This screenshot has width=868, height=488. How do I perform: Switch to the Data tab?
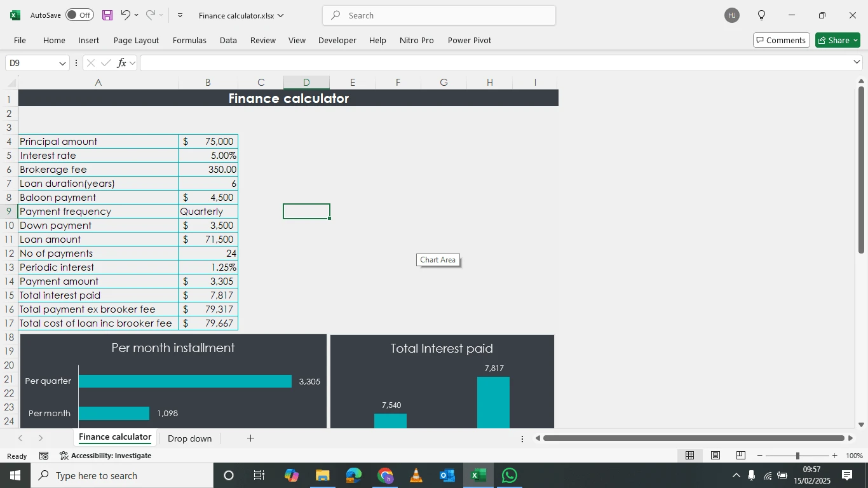click(228, 40)
